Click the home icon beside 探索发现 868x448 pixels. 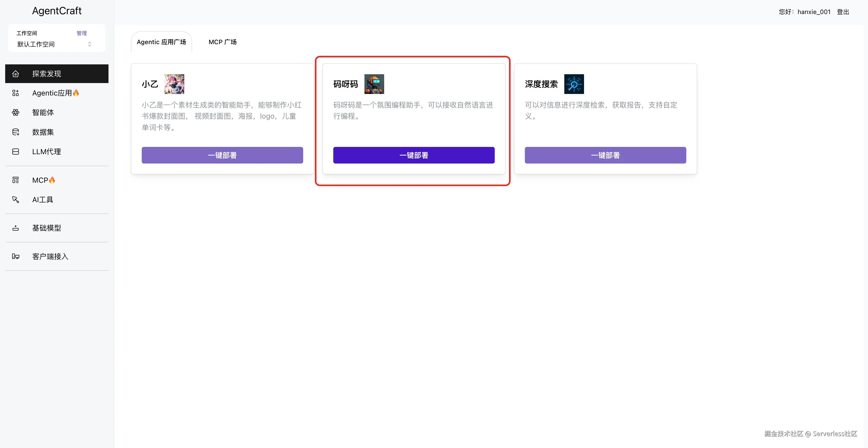click(x=16, y=74)
